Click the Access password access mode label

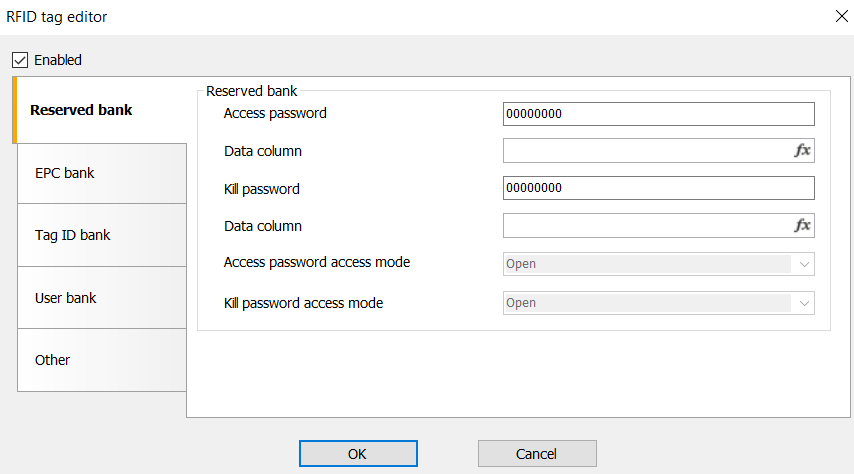tap(317, 263)
